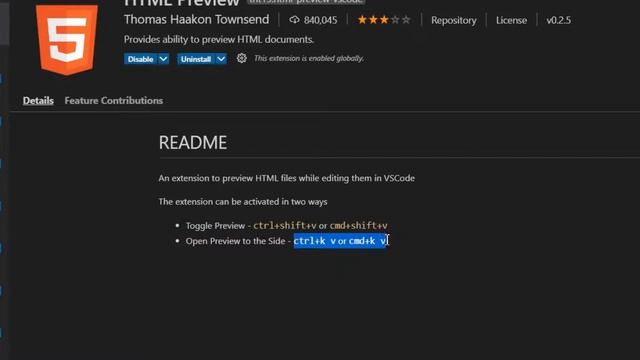This screenshot has height=360, width=640.
Task: Click the Toggle Preview list item
Action: coord(287,225)
